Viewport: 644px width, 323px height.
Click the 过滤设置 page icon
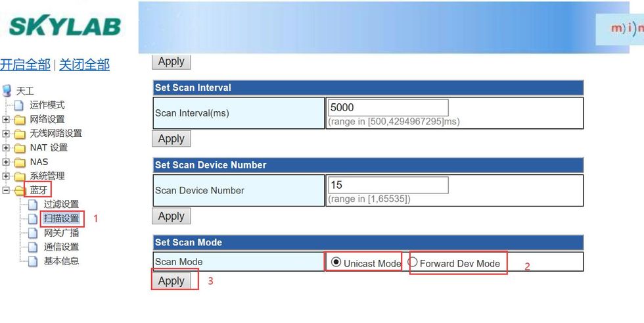34,205
